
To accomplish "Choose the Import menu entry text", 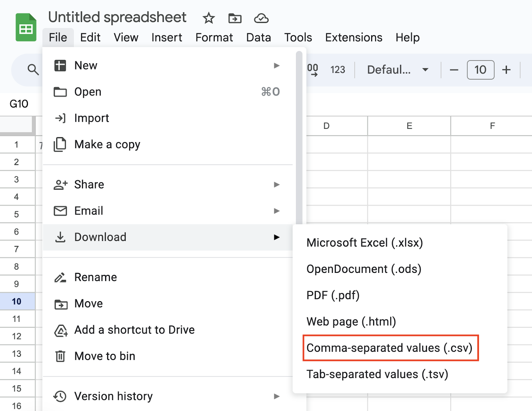I will point(92,118).
